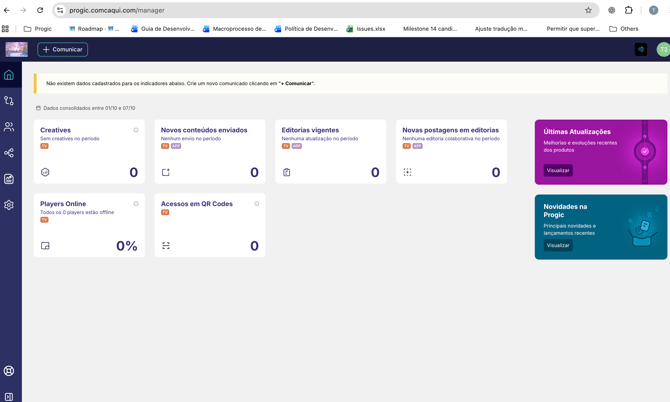
Task: Click the APP tag on Editorias vigentes card
Action: click(297, 146)
